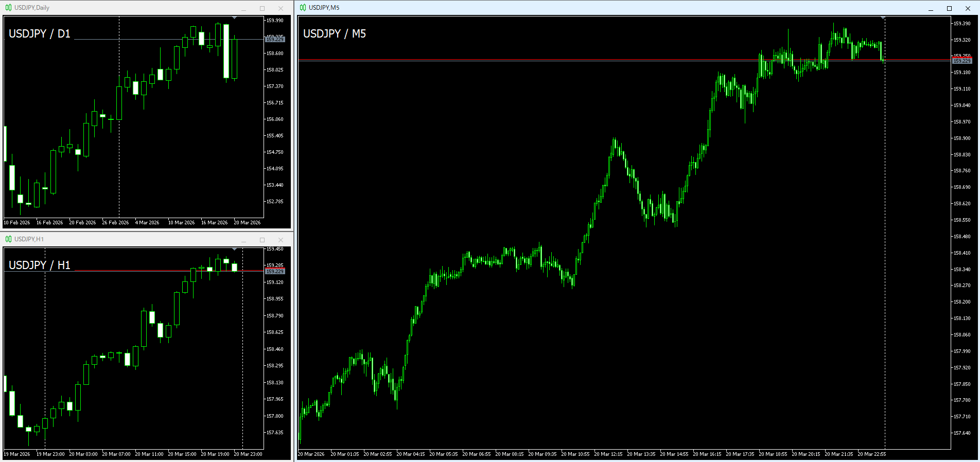Close the USDJPY,H1 chart window

281,240
